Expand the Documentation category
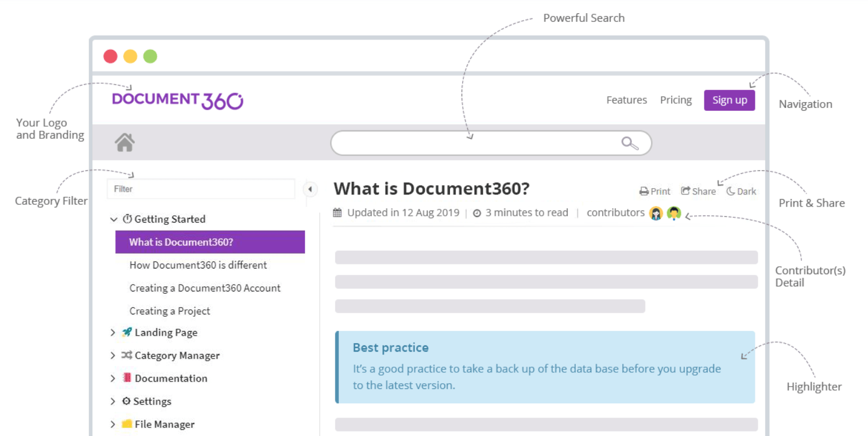The height and width of the screenshot is (436, 868). coord(113,378)
